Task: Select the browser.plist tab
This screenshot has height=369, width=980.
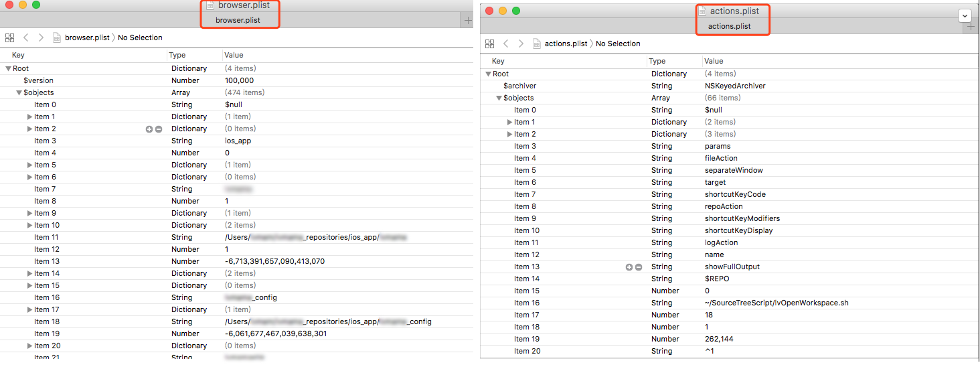Action: pyautogui.click(x=238, y=21)
